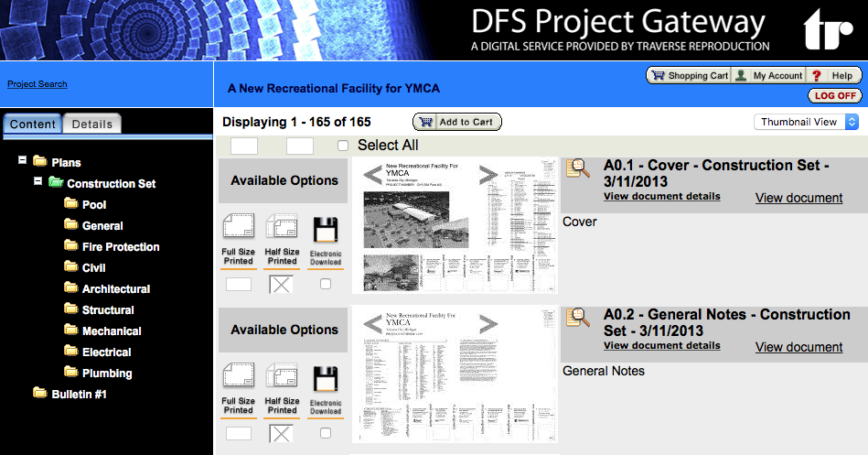Click Half Size Printed icon for A0.1 Cover
Viewport: 868px width, 455px height.
tap(282, 227)
